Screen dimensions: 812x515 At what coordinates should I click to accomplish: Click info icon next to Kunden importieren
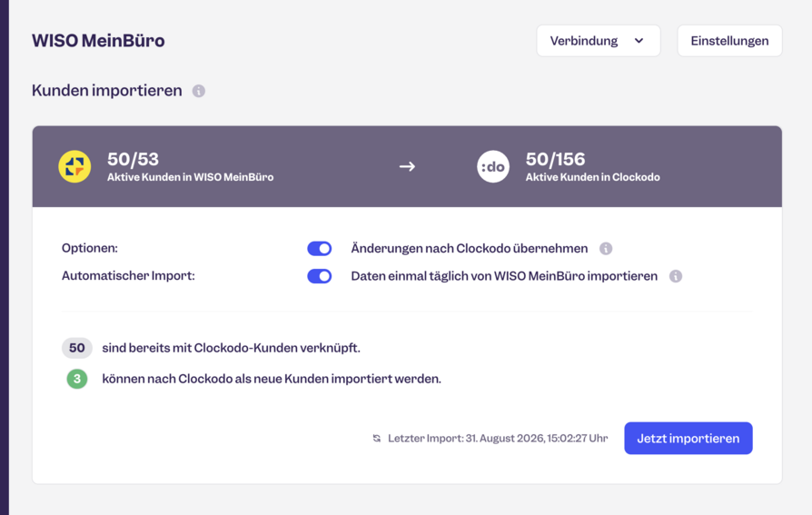(198, 91)
